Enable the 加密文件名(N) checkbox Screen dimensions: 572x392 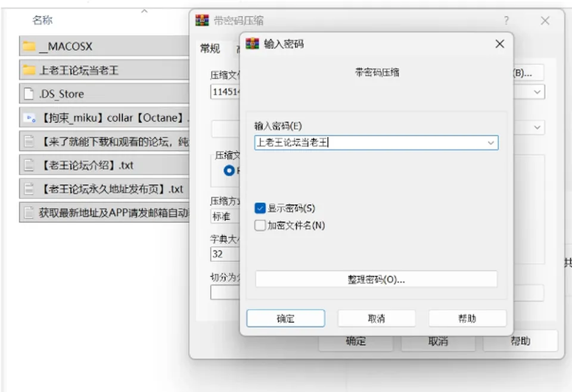click(260, 225)
